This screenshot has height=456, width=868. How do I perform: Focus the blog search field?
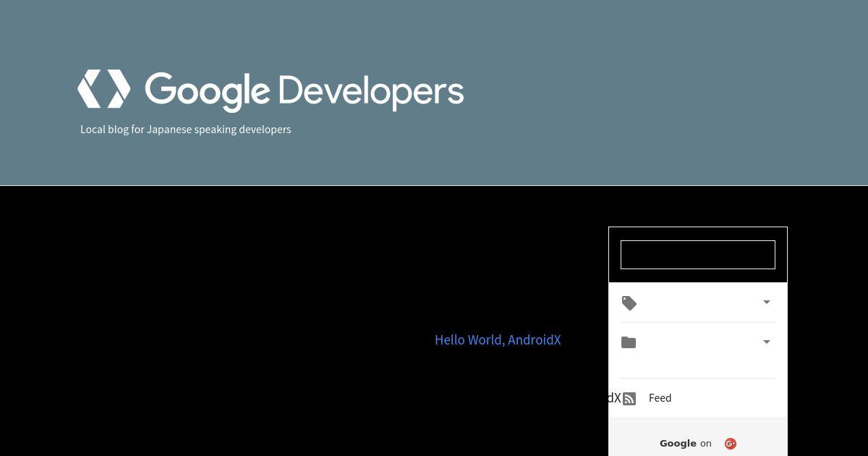698,255
